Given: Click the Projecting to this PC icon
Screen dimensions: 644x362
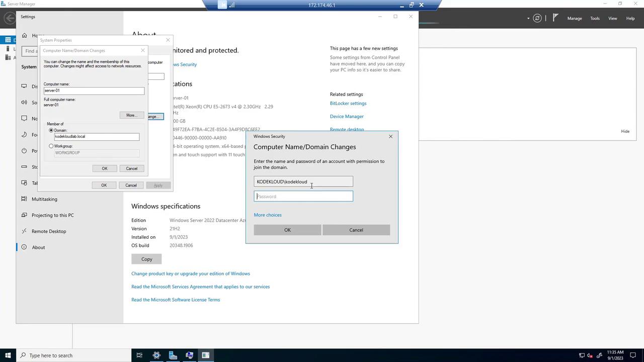Looking at the screenshot, I should point(24,215).
